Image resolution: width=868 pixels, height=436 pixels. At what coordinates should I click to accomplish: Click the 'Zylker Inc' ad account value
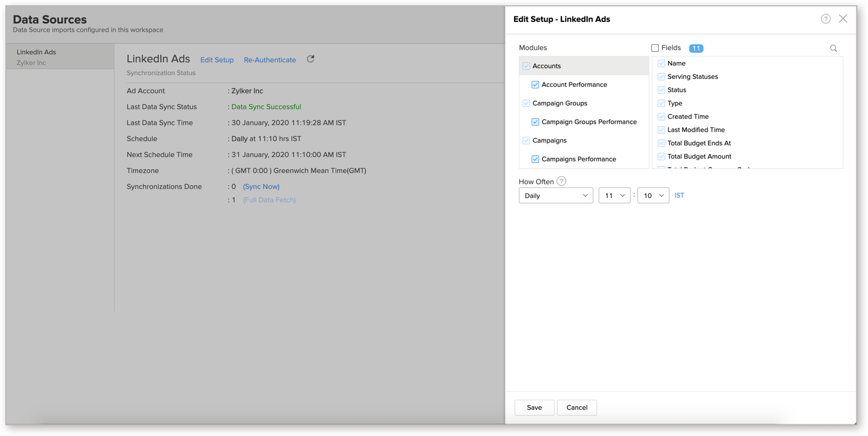click(247, 91)
